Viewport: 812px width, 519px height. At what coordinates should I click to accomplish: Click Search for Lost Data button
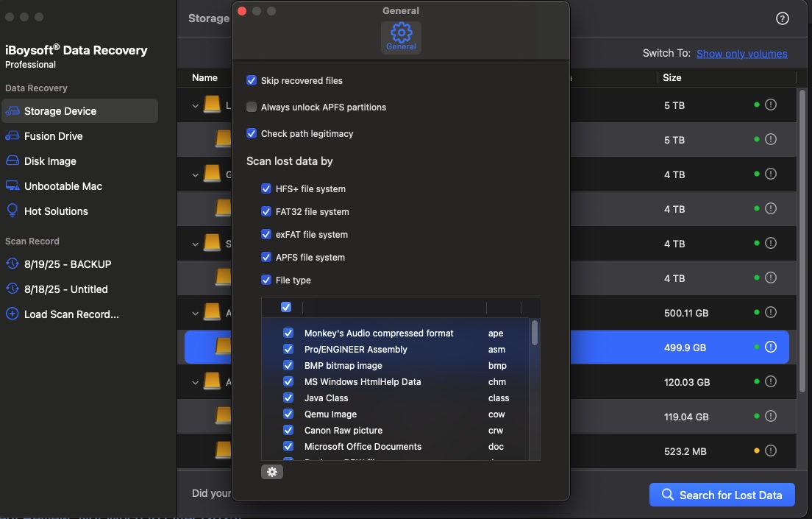[x=722, y=495]
